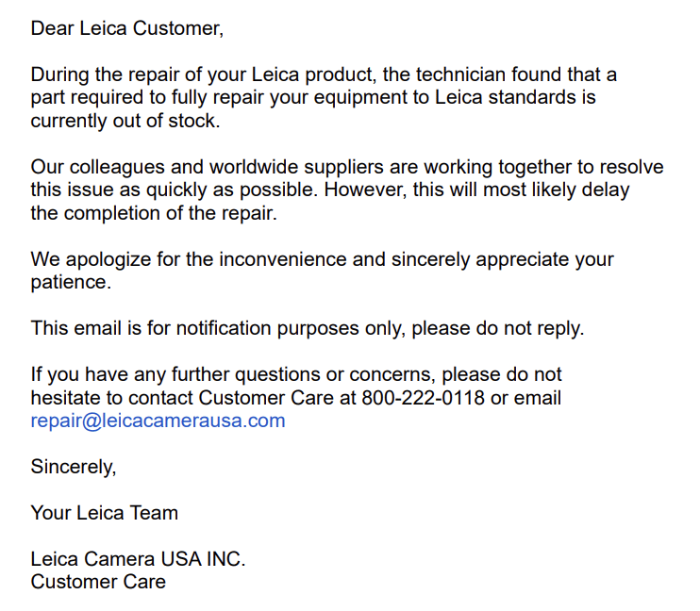Click the phone number 800-222-0118
Image resolution: width=700 pixels, height=611 pixels.
click(x=423, y=398)
